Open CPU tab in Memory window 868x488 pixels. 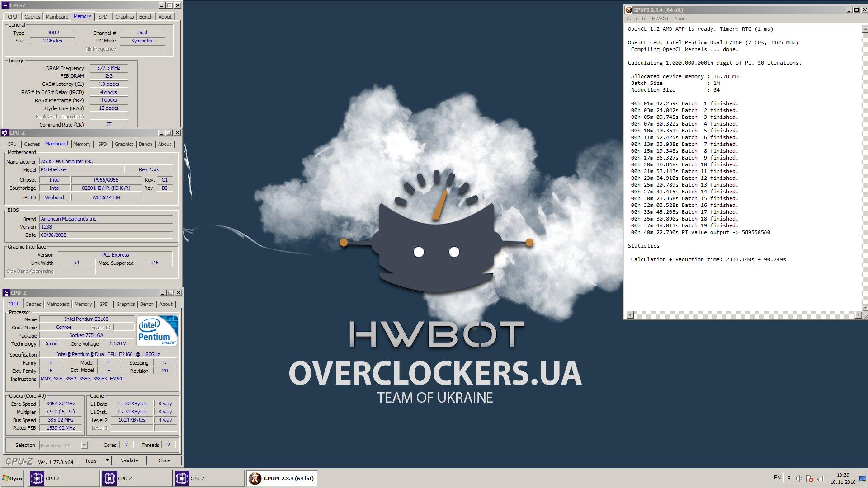[12, 17]
